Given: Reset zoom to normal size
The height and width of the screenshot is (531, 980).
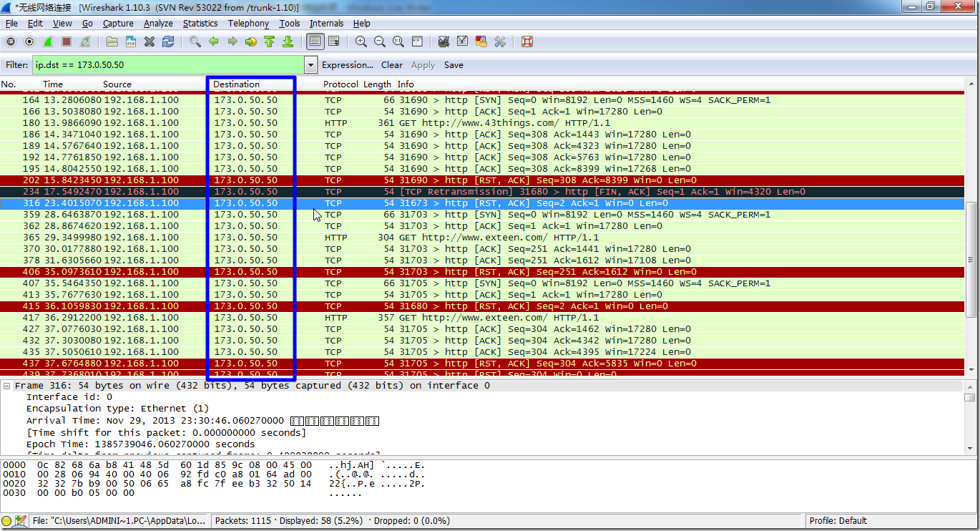Looking at the screenshot, I should (x=398, y=42).
